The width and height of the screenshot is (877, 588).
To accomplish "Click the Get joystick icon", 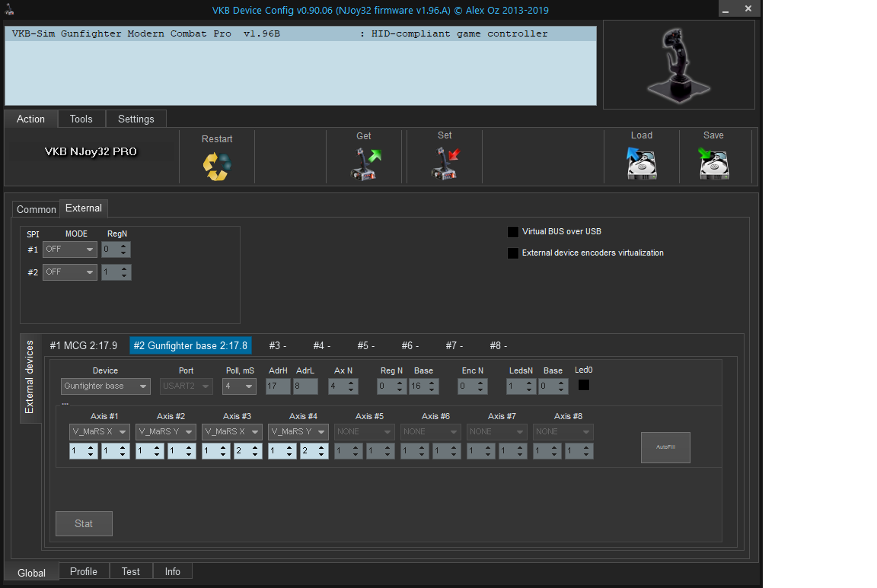I will (365, 164).
